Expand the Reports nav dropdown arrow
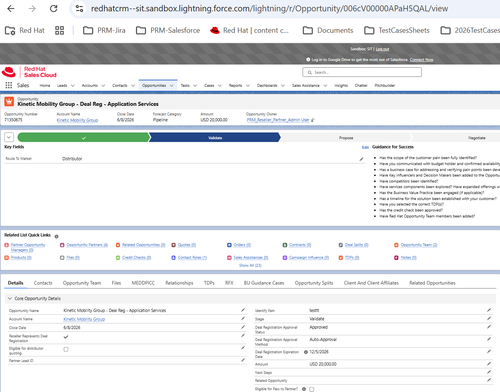This screenshot has height=392, width=500. pyautogui.click(x=248, y=86)
